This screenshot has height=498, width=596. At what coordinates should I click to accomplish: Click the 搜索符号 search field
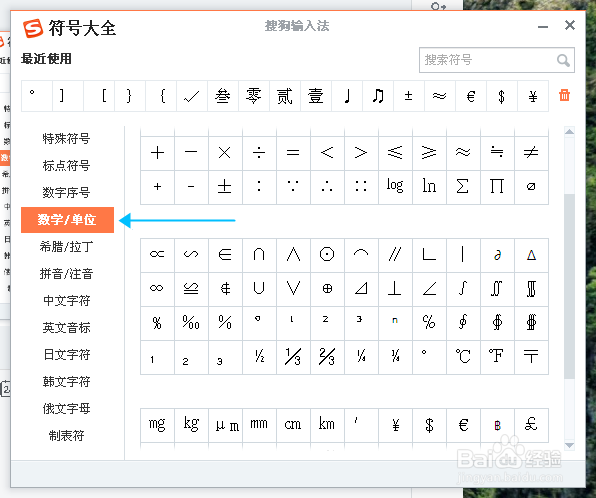(497, 60)
